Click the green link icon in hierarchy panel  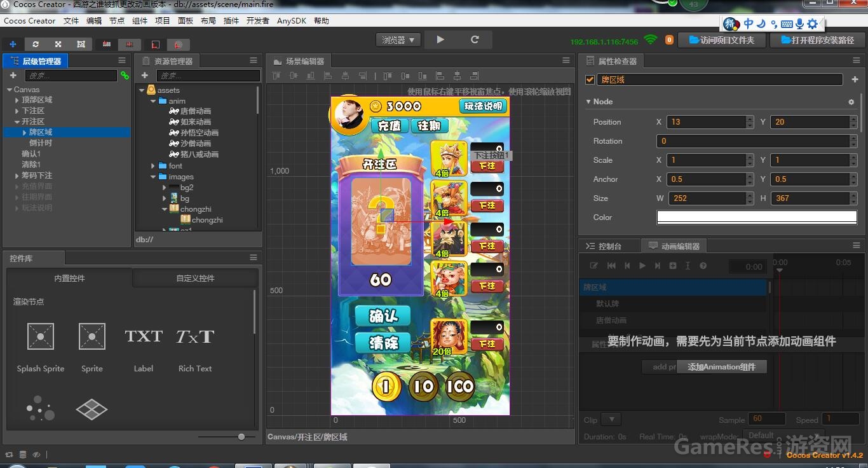click(125, 75)
